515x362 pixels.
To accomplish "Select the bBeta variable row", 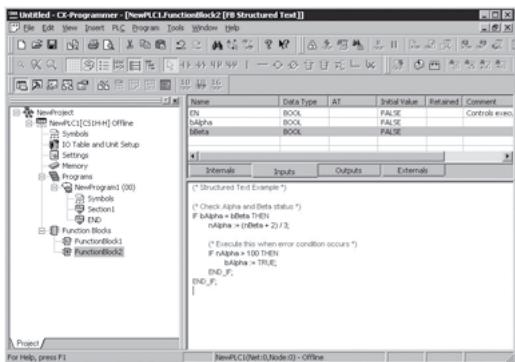I will coord(351,132).
